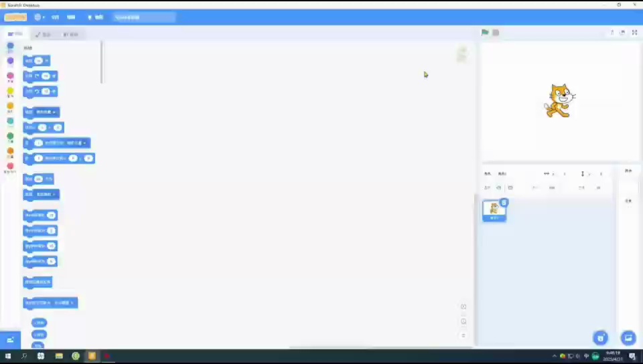Open the yellow Events block category
The height and width of the screenshot is (364, 643).
pos(10,91)
